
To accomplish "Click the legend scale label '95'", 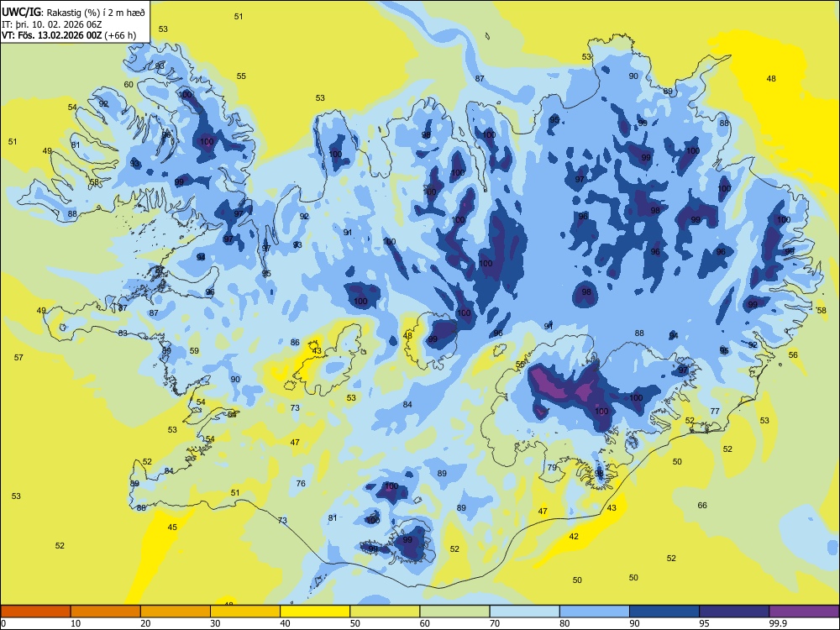I will click(705, 623).
